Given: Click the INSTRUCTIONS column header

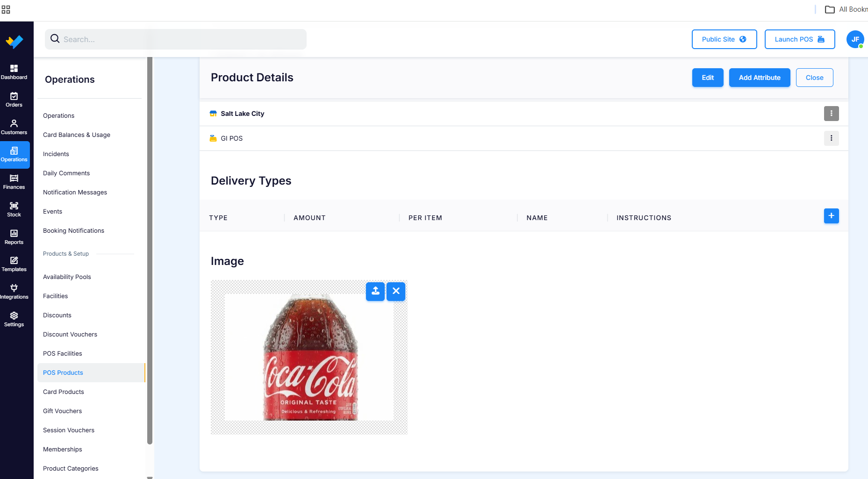Looking at the screenshot, I should 644,218.
